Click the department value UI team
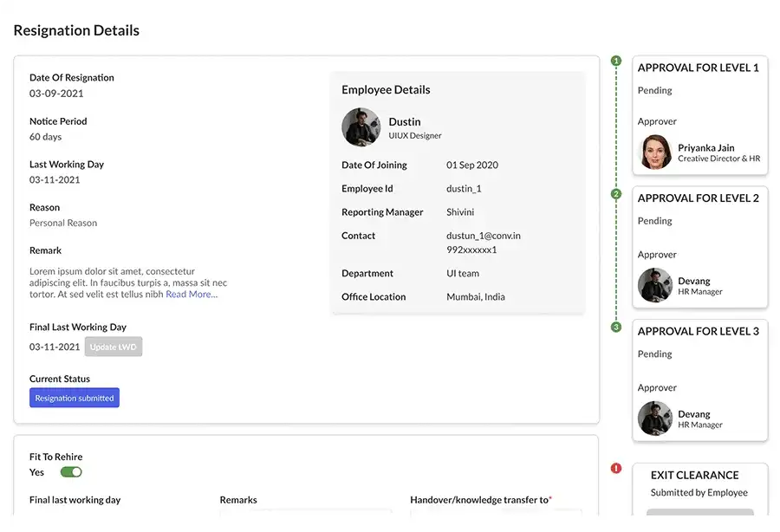Viewport: 780px width, 532px height. click(463, 274)
